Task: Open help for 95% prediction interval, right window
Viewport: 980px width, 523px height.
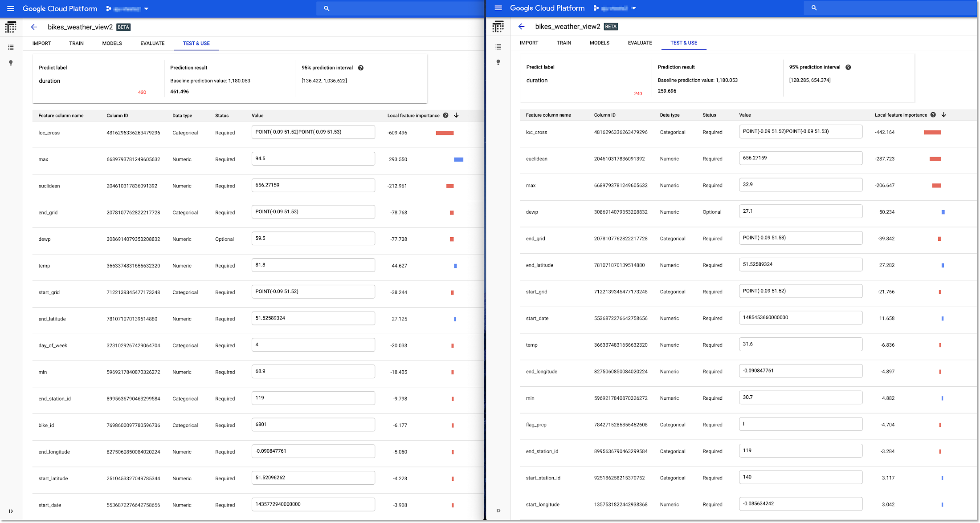Action: (x=848, y=67)
